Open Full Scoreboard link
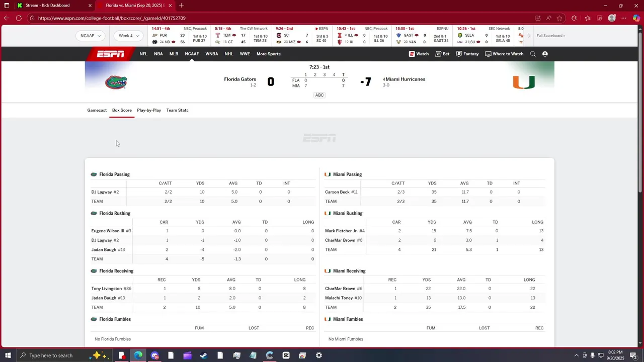The height and width of the screenshot is (362, 644). 550,36
